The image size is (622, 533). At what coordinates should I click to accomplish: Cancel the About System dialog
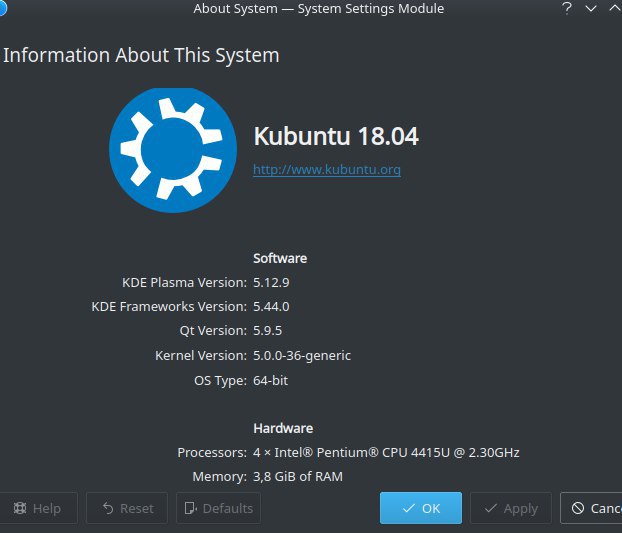point(591,508)
